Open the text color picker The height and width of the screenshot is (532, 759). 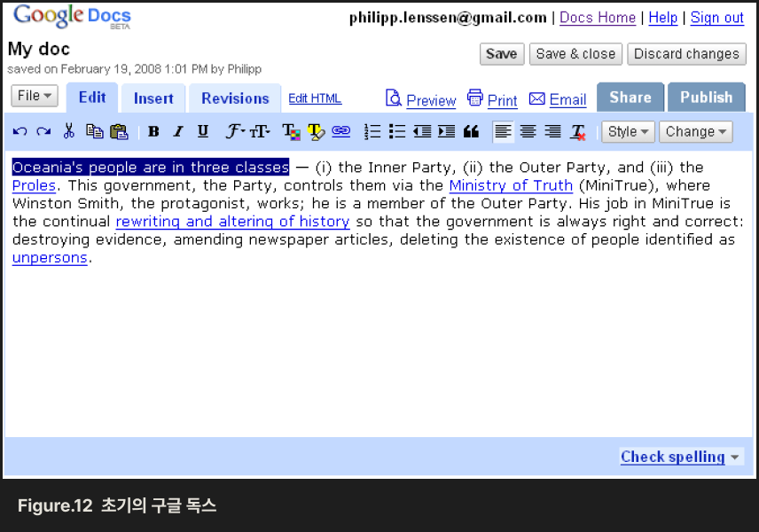click(x=292, y=131)
